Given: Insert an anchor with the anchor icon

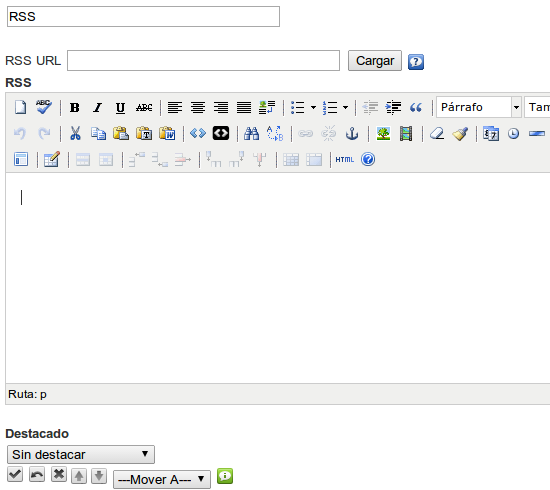Looking at the screenshot, I should 352,134.
